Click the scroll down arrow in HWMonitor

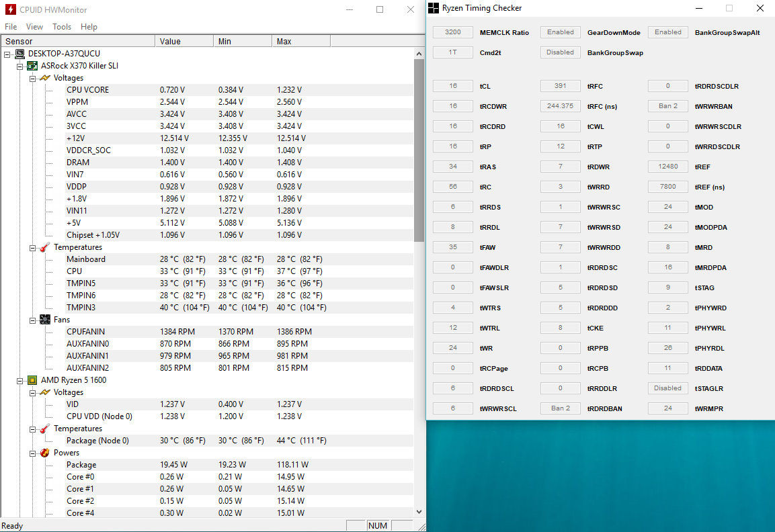coord(419,512)
